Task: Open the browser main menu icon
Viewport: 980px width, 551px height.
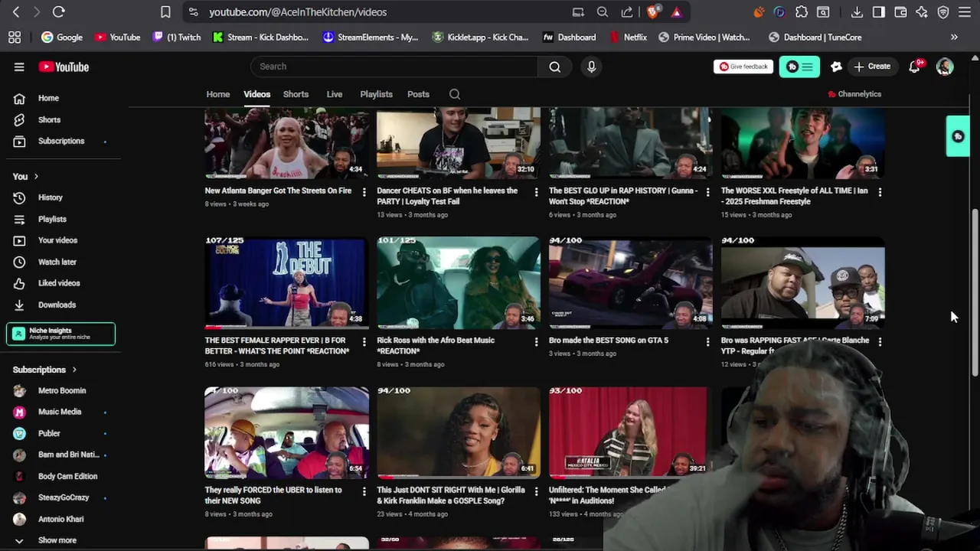Action: pyautogui.click(x=965, y=11)
